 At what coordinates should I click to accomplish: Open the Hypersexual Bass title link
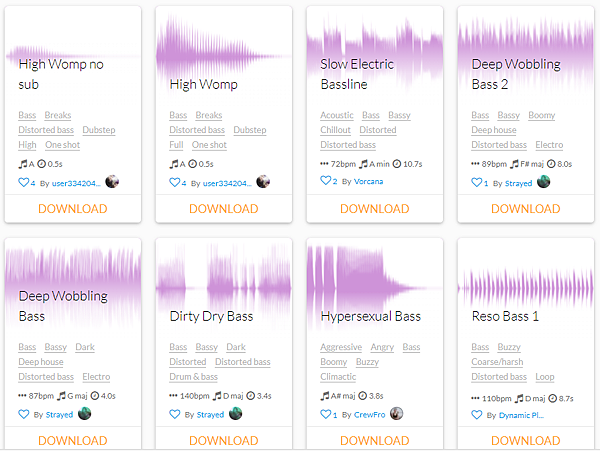(x=370, y=316)
